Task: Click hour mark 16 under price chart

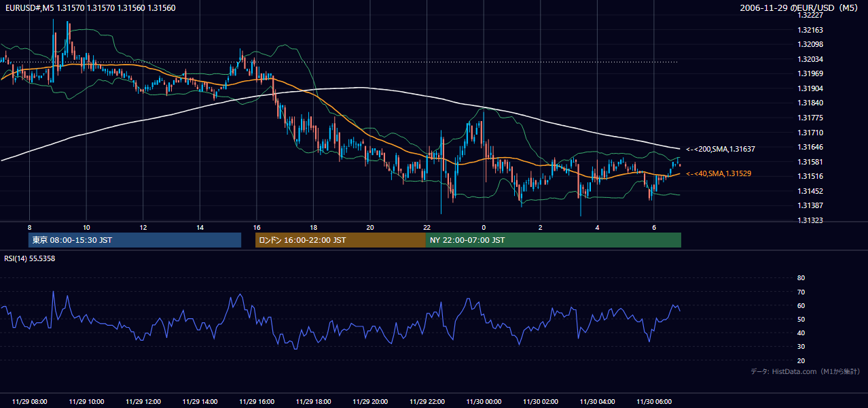Action: point(257,227)
